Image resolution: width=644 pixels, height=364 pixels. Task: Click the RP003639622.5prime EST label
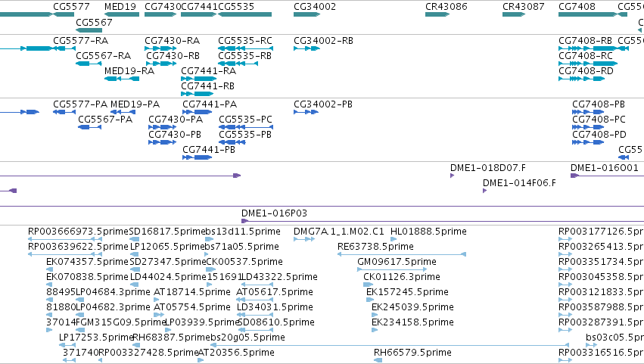pyautogui.click(x=78, y=247)
